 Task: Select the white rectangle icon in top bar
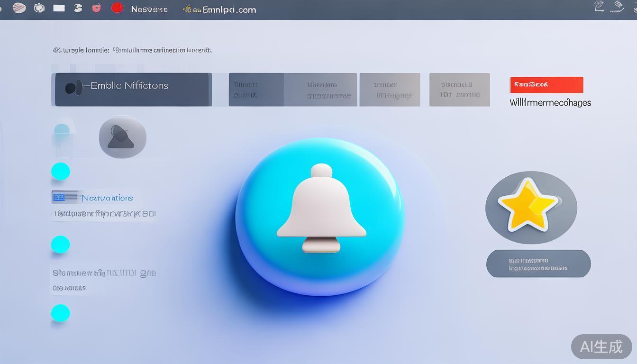(59, 8)
